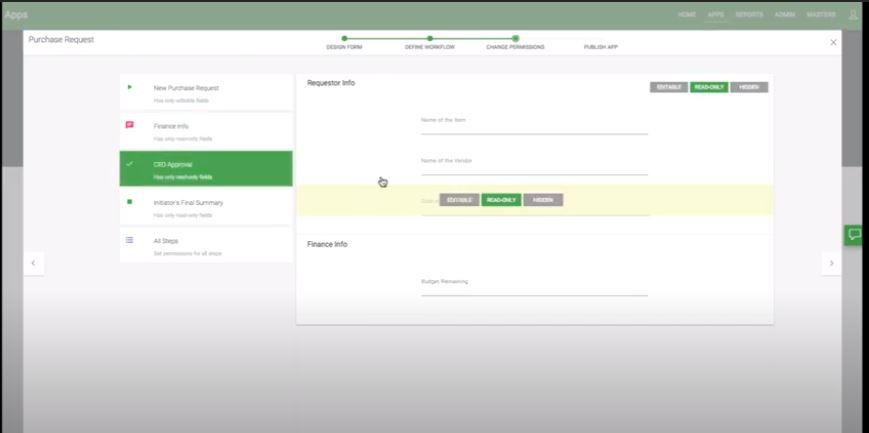Open the user profile icon
The height and width of the screenshot is (433, 869).
[853, 14]
